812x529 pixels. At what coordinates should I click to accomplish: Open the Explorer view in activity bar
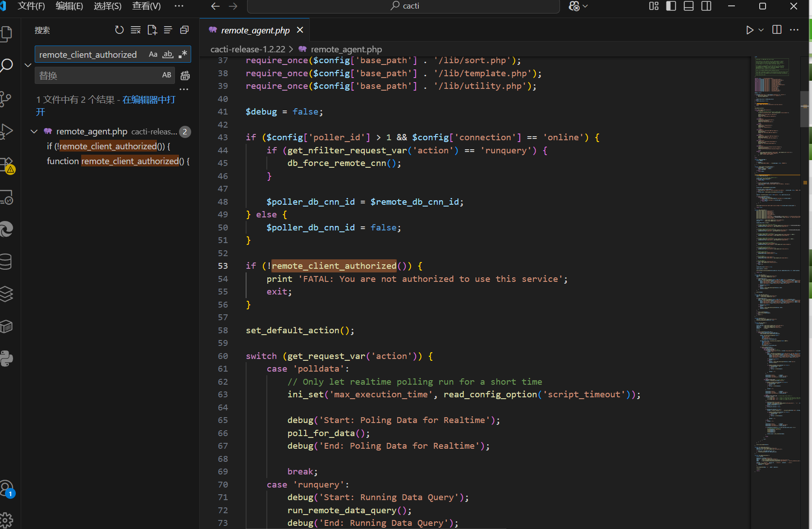click(6, 34)
